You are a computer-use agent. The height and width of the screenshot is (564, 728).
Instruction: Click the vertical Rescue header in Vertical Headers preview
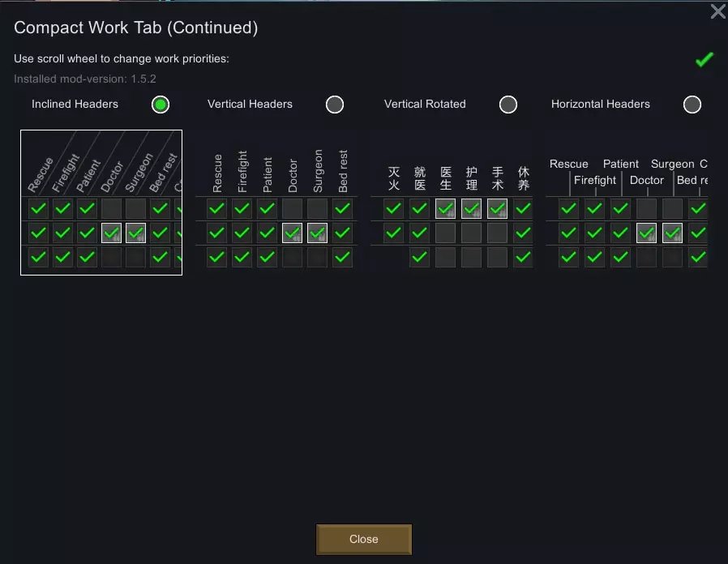tap(216, 173)
